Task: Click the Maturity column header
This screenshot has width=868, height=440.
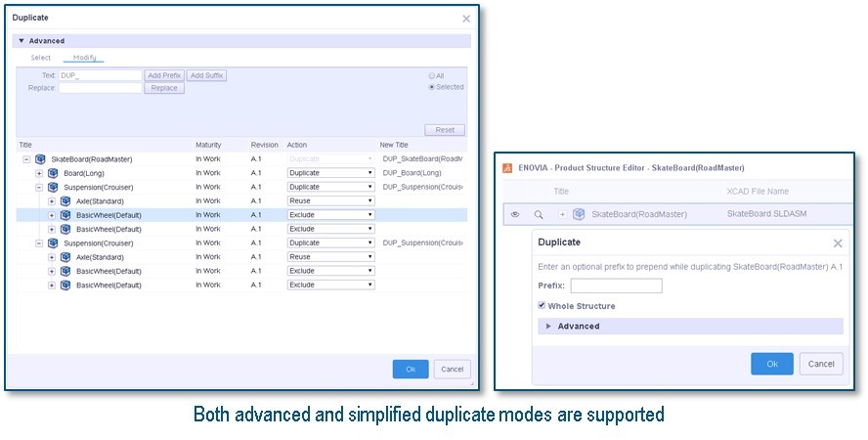Action: click(x=208, y=145)
